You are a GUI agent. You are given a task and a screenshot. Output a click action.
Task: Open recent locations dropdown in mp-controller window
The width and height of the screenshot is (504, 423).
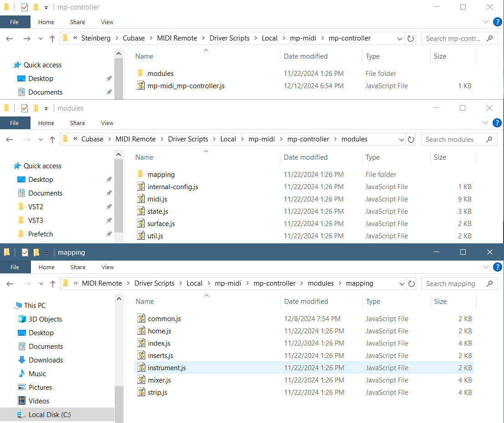coord(41,39)
